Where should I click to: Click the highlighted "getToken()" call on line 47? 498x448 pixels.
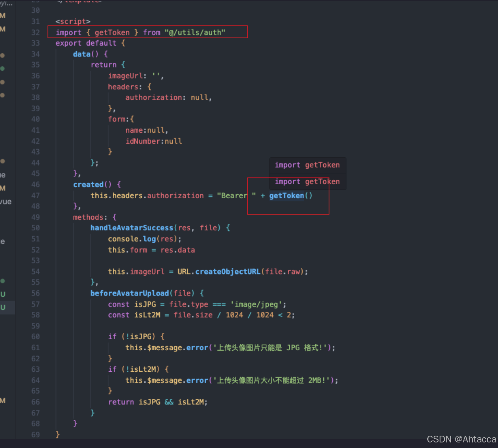[291, 195]
